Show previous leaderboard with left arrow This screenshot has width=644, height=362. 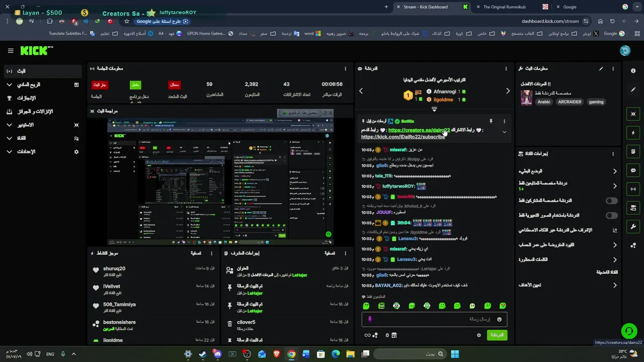(x=361, y=91)
